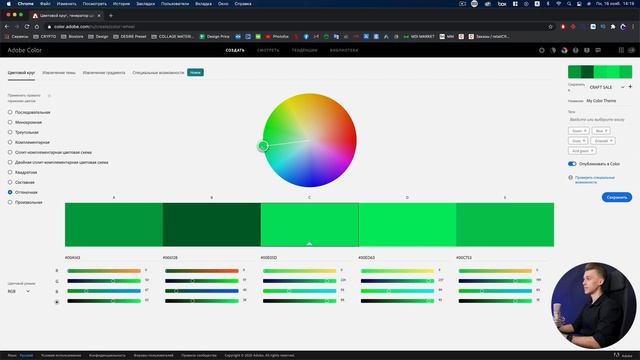Click the green handle on color wheel
The width and height of the screenshot is (640, 360).
click(263, 145)
